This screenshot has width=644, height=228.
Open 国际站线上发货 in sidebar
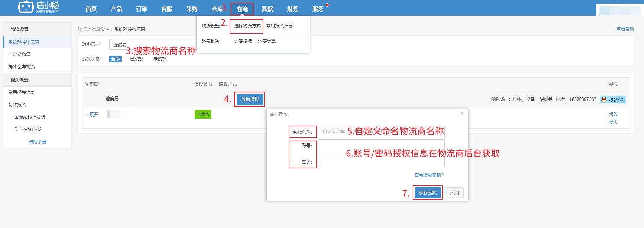click(37, 117)
